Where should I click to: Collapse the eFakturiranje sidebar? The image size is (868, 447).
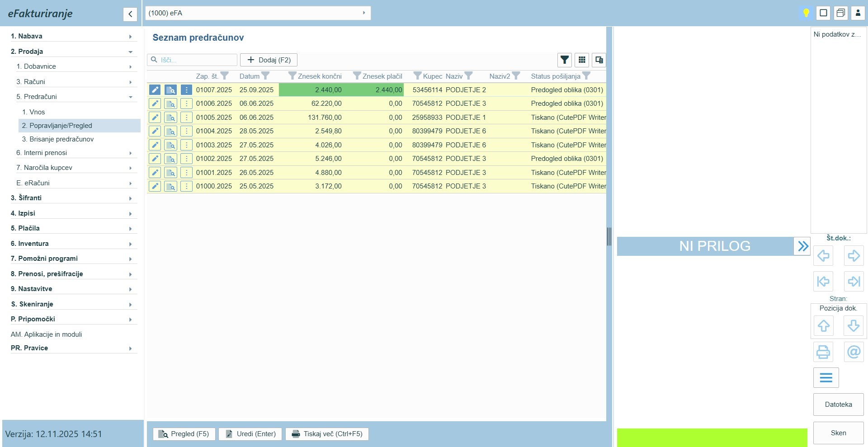(x=130, y=14)
